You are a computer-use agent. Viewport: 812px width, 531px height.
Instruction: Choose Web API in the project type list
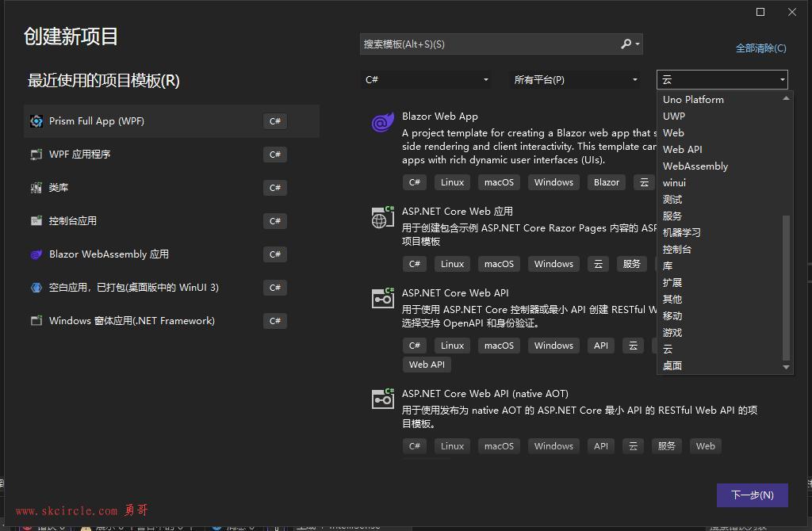point(683,150)
